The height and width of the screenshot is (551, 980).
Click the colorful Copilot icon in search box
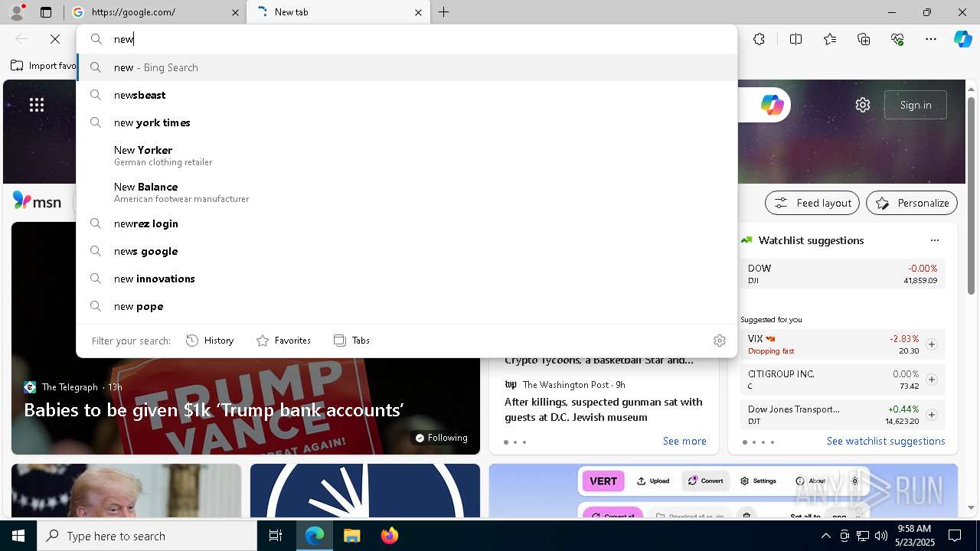click(x=772, y=105)
